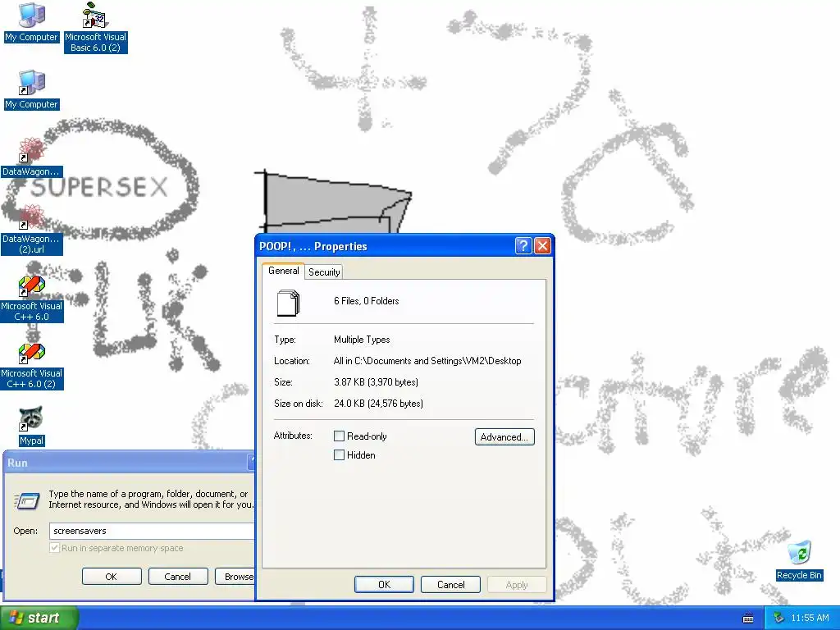Viewport: 840px width, 630px height.
Task: Select the first My Computer desktop icon
Action: click(x=32, y=23)
